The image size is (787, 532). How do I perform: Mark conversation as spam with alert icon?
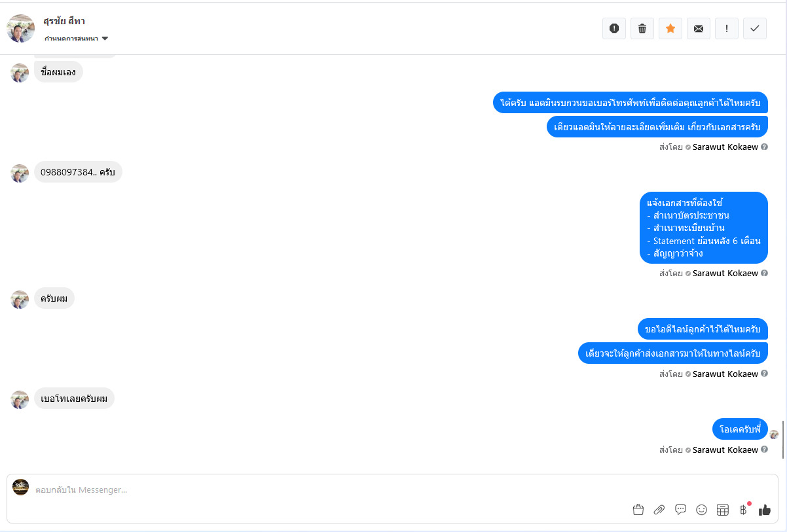614,28
